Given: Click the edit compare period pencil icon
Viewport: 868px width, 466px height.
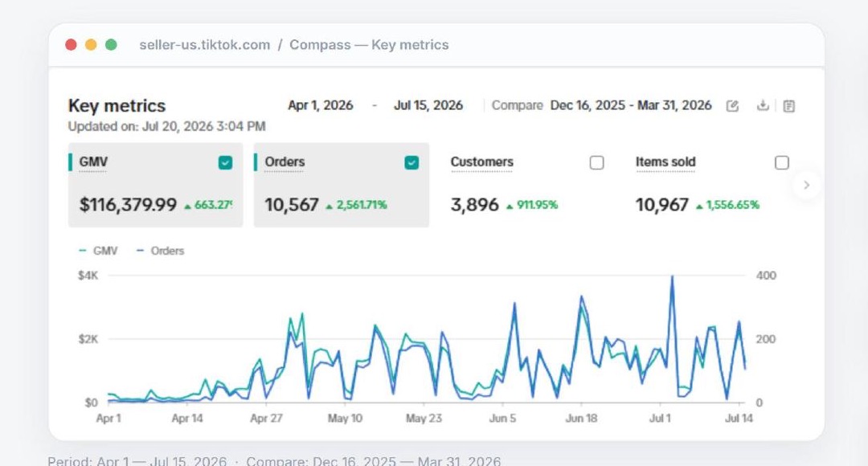Looking at the screenshot, I should (x=732, y=106).
